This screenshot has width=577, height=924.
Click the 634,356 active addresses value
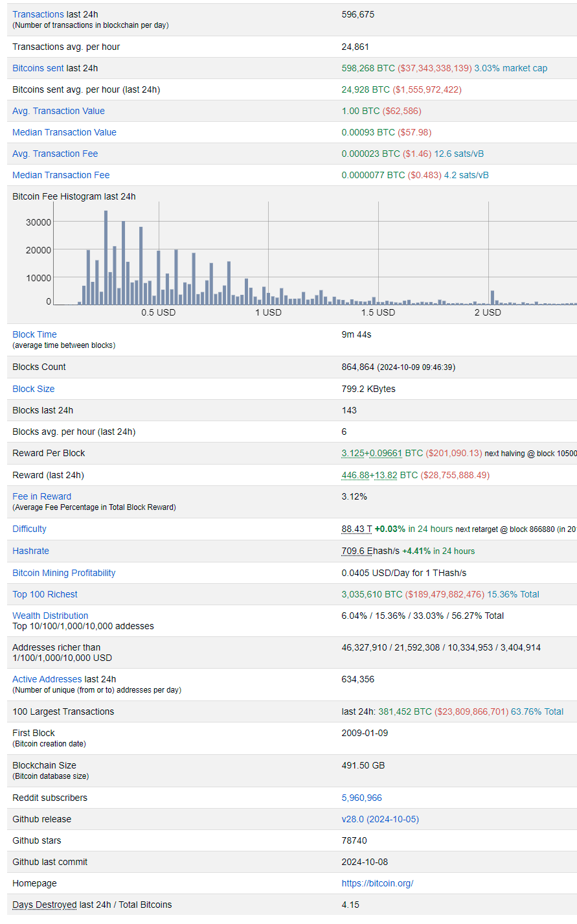(358, 679)
